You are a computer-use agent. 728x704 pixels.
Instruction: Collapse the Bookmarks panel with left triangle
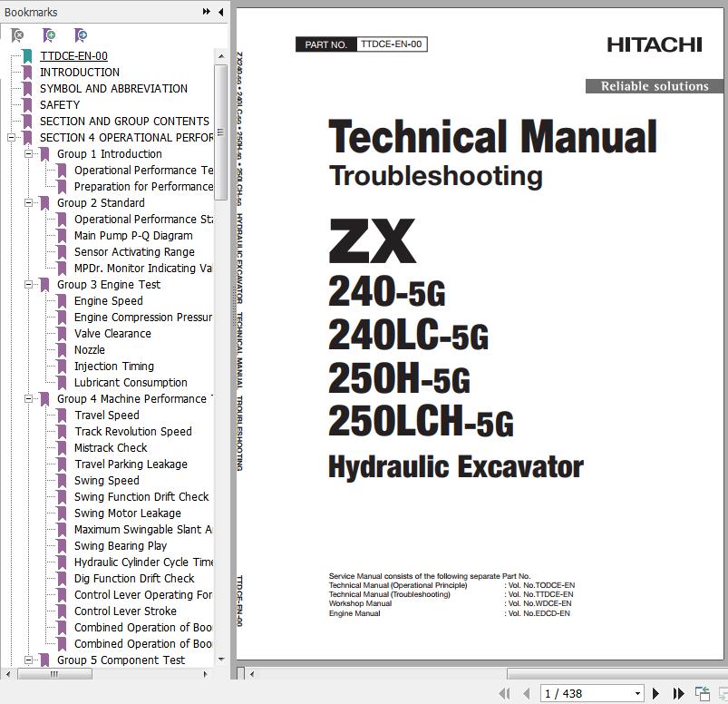click(221, 12)
